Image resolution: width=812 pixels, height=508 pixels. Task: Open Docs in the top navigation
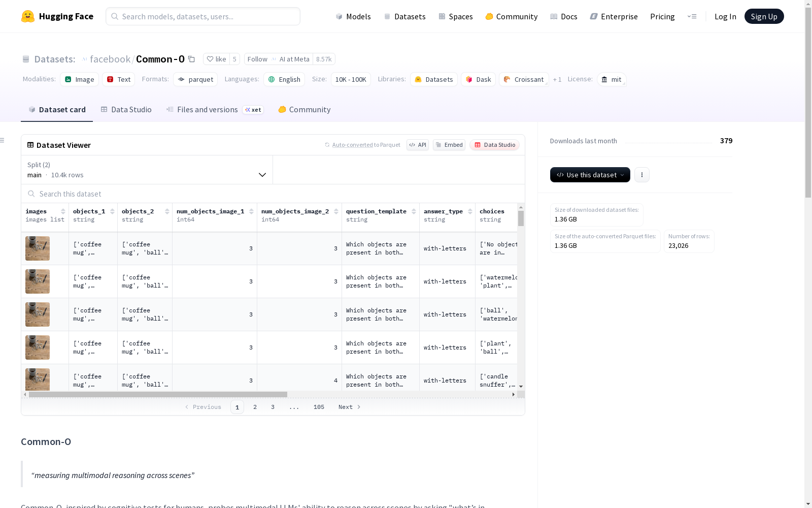tap(564, 16)
